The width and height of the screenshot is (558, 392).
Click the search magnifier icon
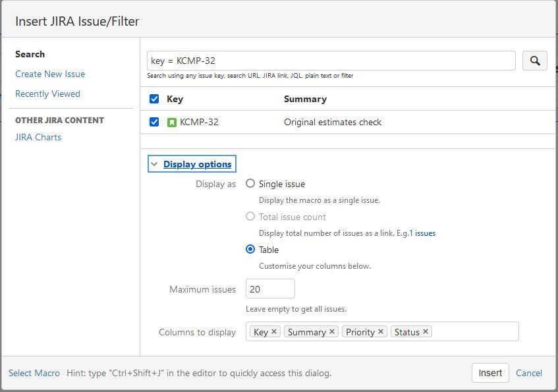(534, 60)
